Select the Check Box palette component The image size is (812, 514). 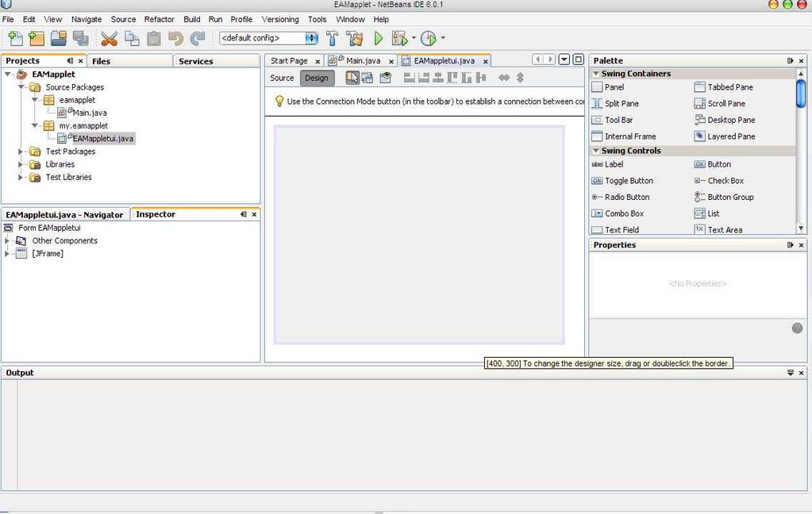(719, 181)
